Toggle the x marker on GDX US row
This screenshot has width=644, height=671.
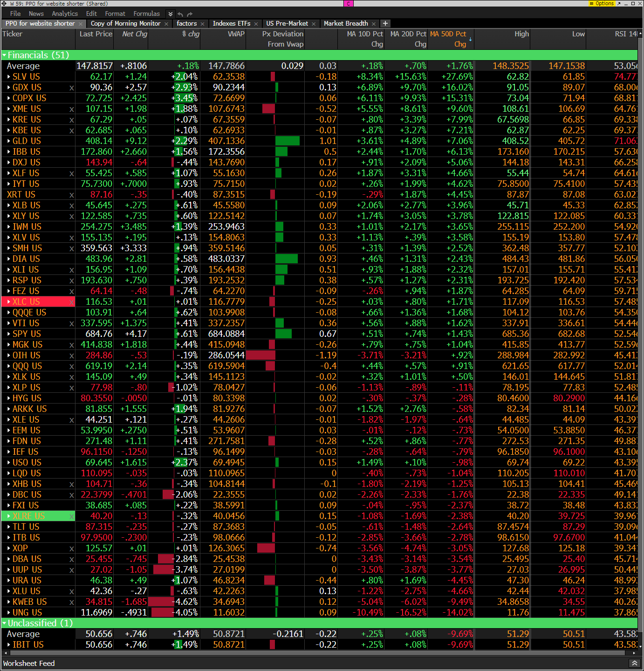tap(71, 88)
